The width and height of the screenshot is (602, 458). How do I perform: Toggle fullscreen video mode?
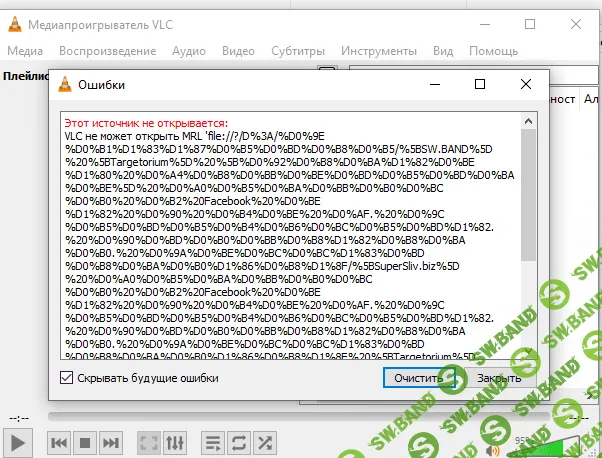pyautogui.click(x=149, y=441)
